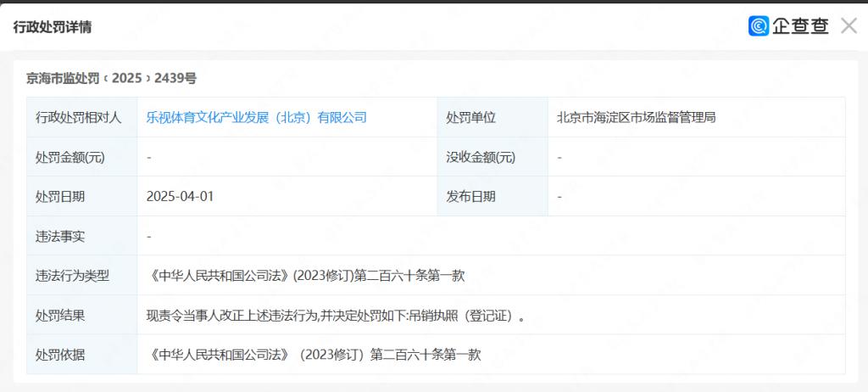
Task: Click the 处罚日期 label cell
Action: 82,196
